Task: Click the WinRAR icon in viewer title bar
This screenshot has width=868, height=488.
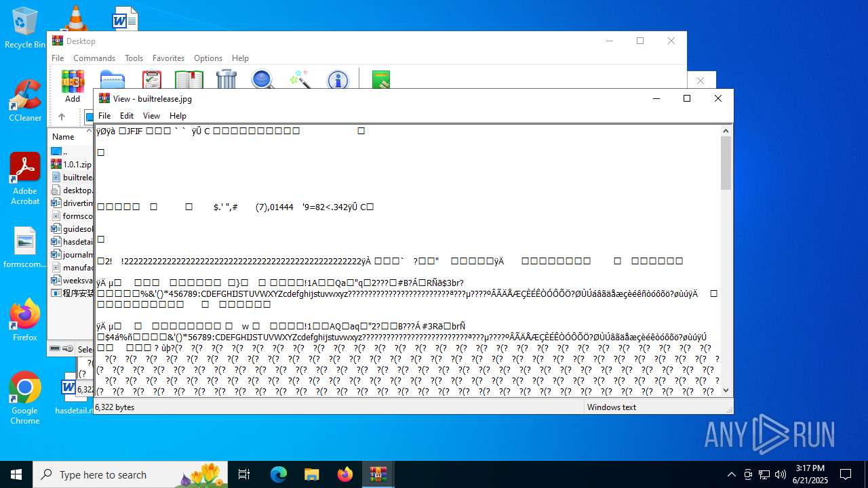Action: pos(104,98)
